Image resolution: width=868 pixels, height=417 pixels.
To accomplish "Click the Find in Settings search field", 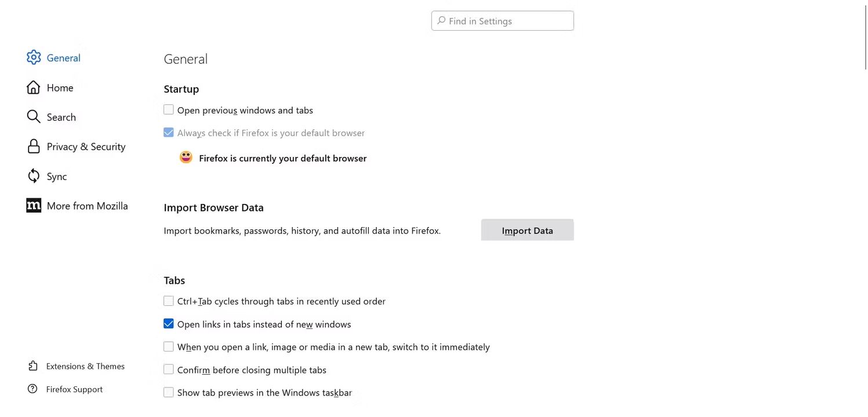I will coord(503,21).
